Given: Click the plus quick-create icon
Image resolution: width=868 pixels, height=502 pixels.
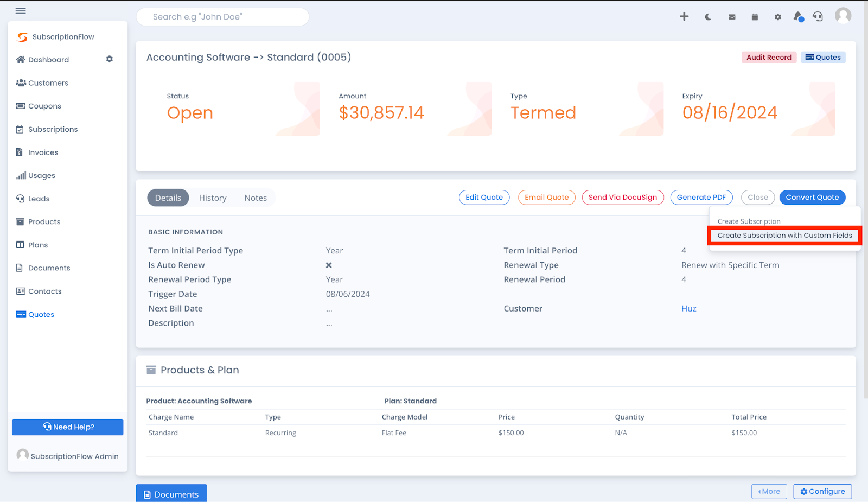Looking at the screenshot, I should coord(684,17).
